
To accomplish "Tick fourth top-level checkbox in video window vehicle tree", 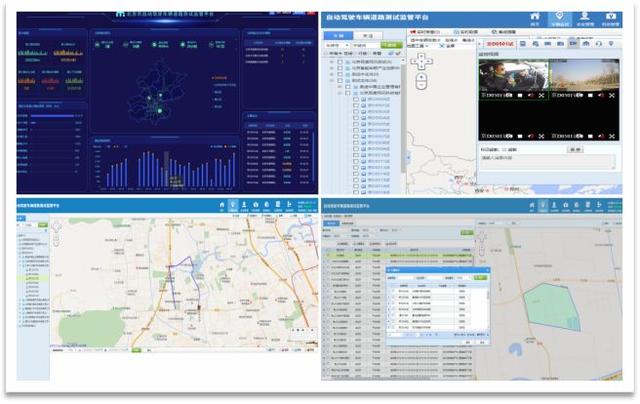I will tap(340, 81).
